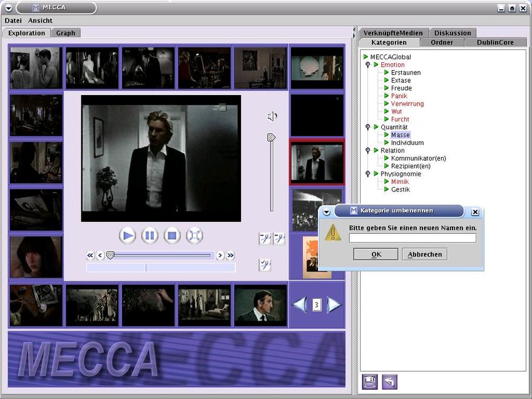Open the VerknüpfteMedien tab
Image resolution: width=532 pixels, height=399 pixels.
[393, 33]
